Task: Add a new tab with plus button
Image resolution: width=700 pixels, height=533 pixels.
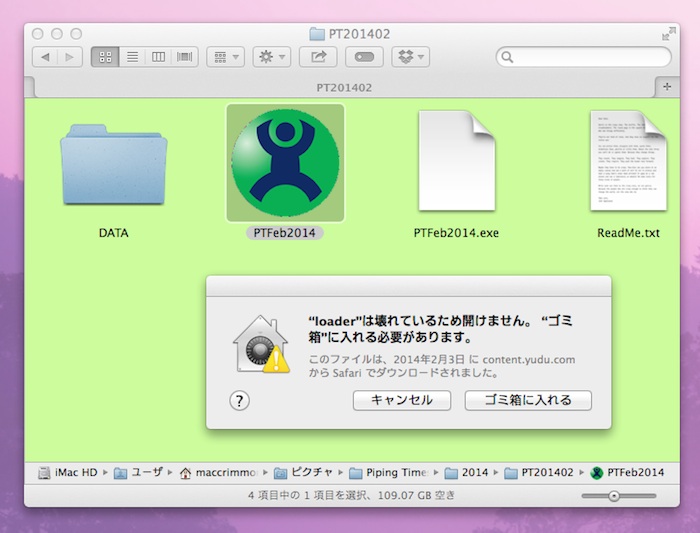Action: 668,87
